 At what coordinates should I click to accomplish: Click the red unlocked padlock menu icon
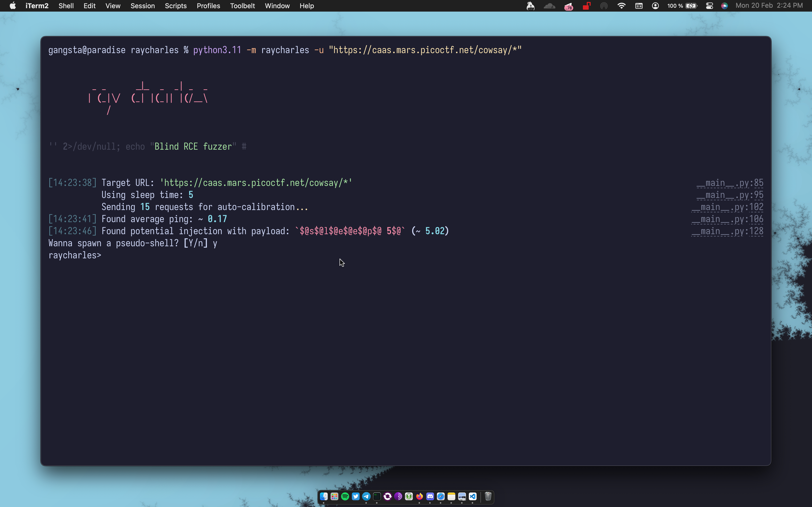586,6
